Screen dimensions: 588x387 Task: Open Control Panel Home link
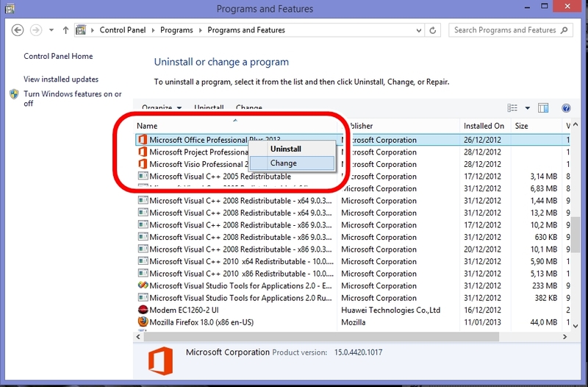pyautogui.click(x=58, y=57)
